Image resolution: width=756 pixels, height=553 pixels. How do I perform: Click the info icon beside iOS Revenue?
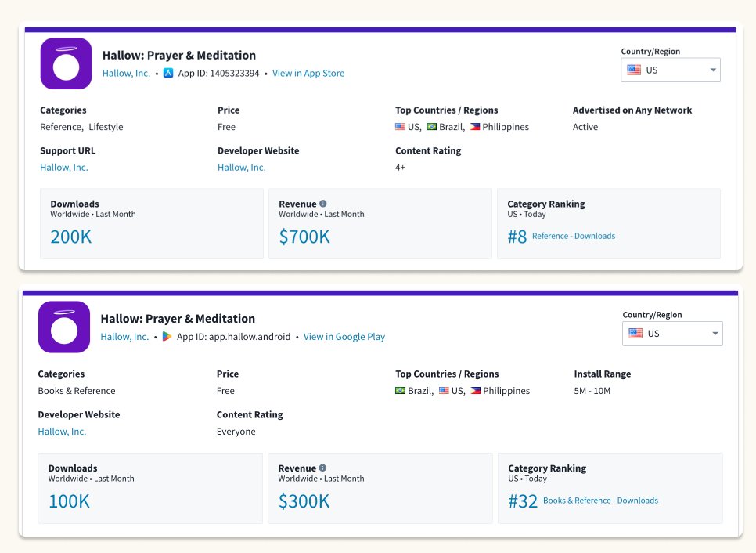(323, 204)
